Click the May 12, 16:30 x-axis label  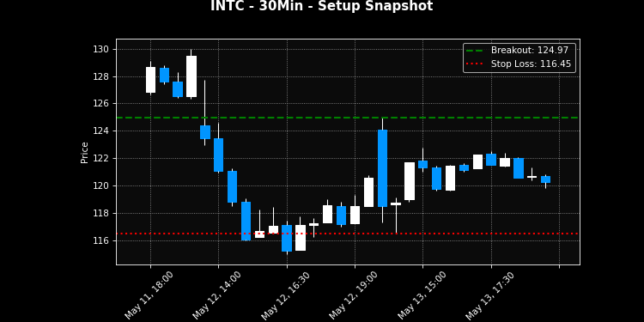285,295
